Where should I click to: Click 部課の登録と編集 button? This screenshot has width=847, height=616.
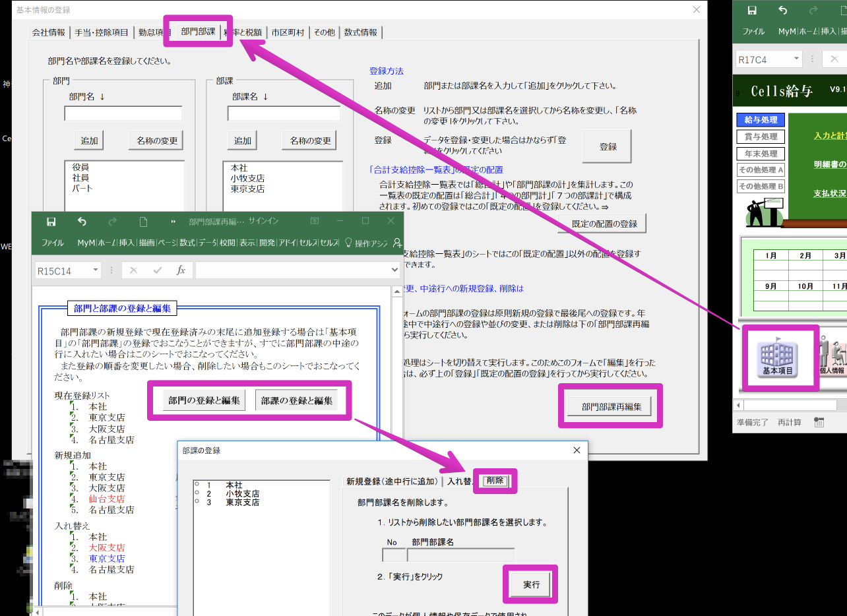297,400
